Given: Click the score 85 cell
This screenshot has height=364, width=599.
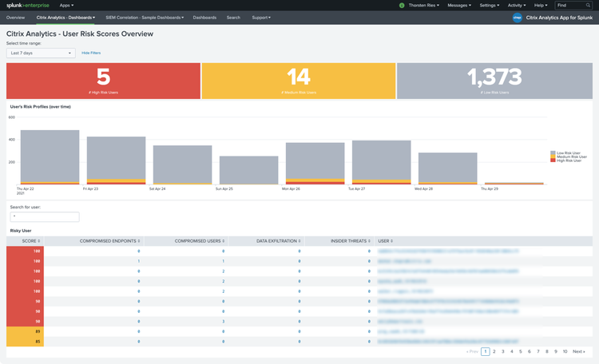Looking at the screenshot, I should [26, 342].
